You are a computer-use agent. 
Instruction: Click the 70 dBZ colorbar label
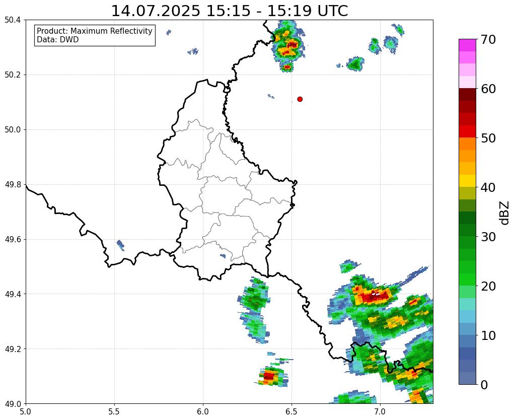pyautogui.click(x=488, y=39)
